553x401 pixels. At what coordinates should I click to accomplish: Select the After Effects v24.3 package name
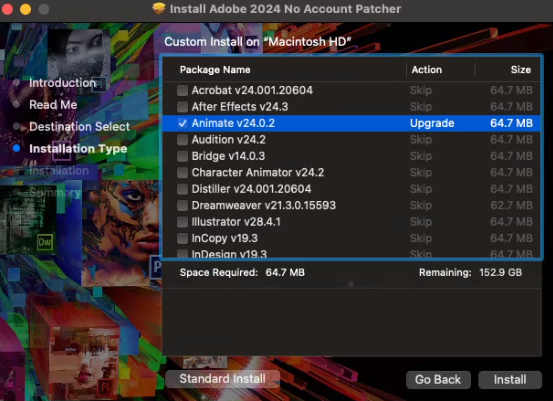(240, 107)
